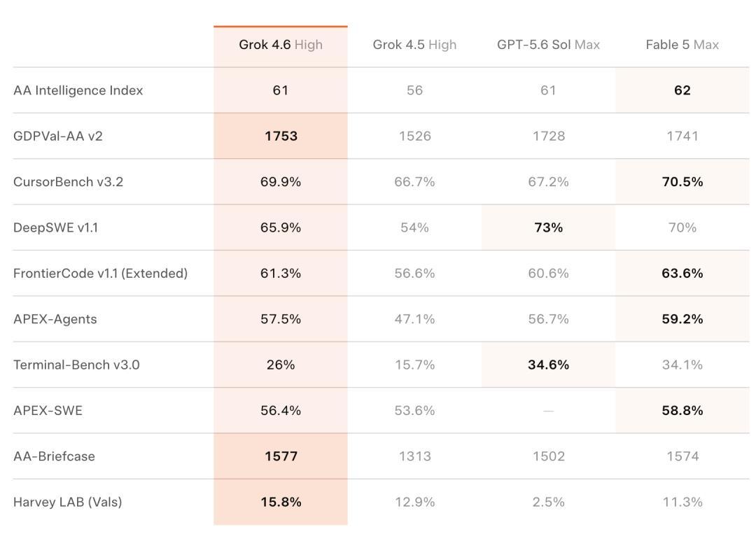Select the Grok 4.5 High column header
This screenshot has width=756, height=534.
point(414,45)
